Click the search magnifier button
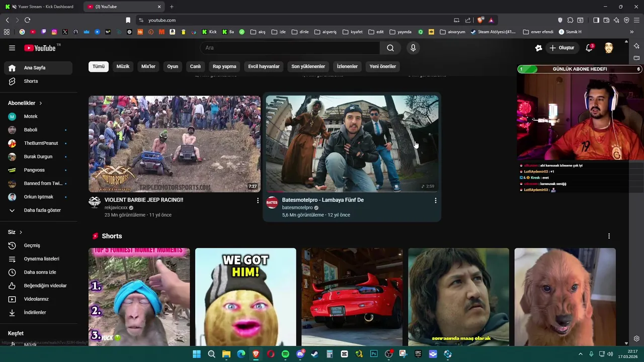644x362 pixels. tap(390, 48)
